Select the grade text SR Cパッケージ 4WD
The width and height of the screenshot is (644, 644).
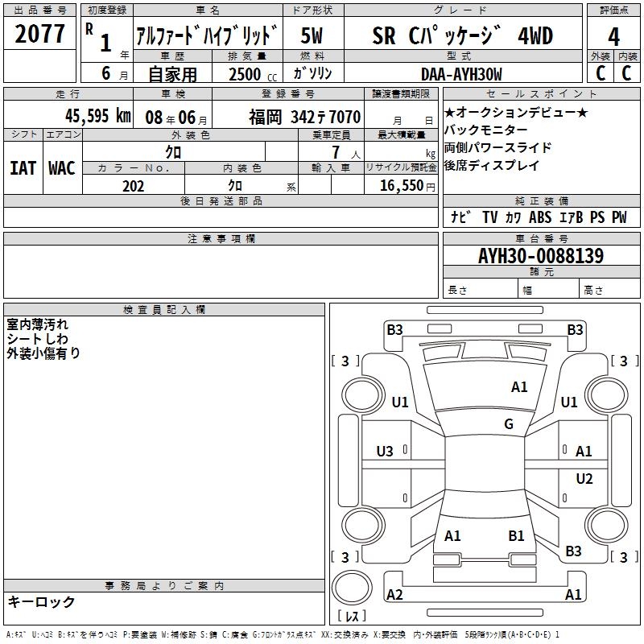[x=462, y=35]
